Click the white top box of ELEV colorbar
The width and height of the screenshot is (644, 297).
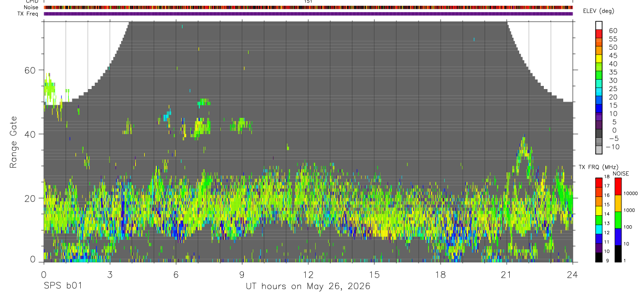(x=599, y=25)
